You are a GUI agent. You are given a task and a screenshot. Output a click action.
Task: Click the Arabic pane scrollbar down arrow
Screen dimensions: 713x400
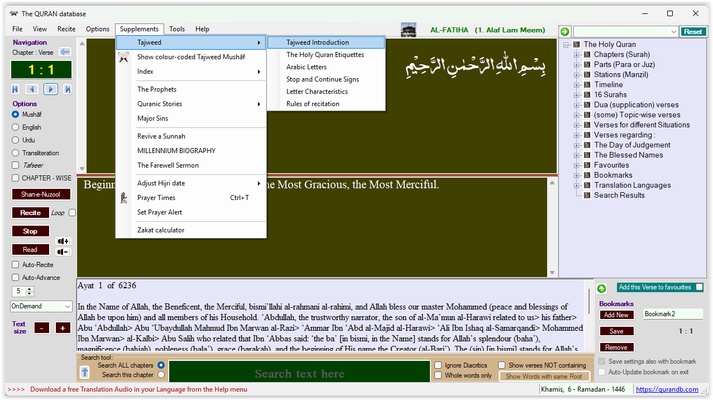click(x=82, y=168)
